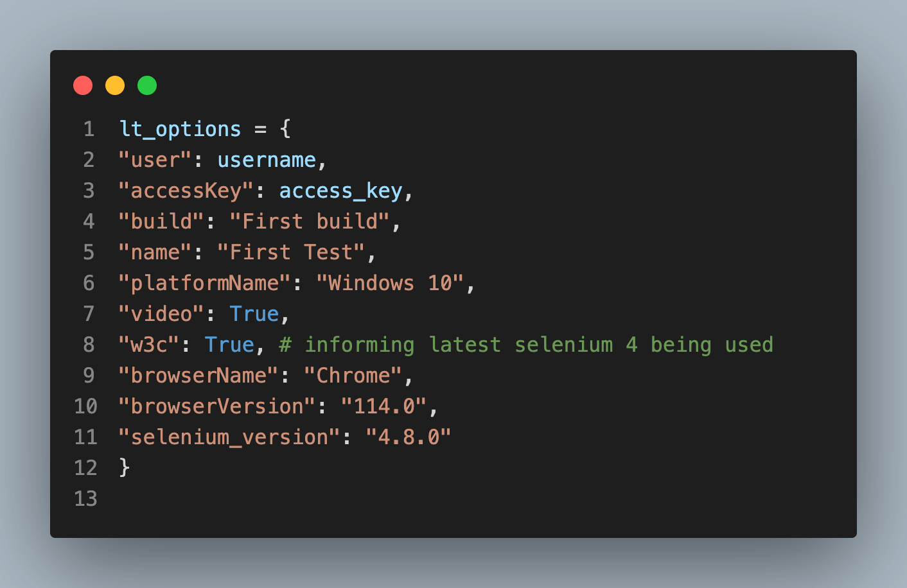Click the "First build" string value
The width and height of the screenshot is (907, 588).
point(309,221)
